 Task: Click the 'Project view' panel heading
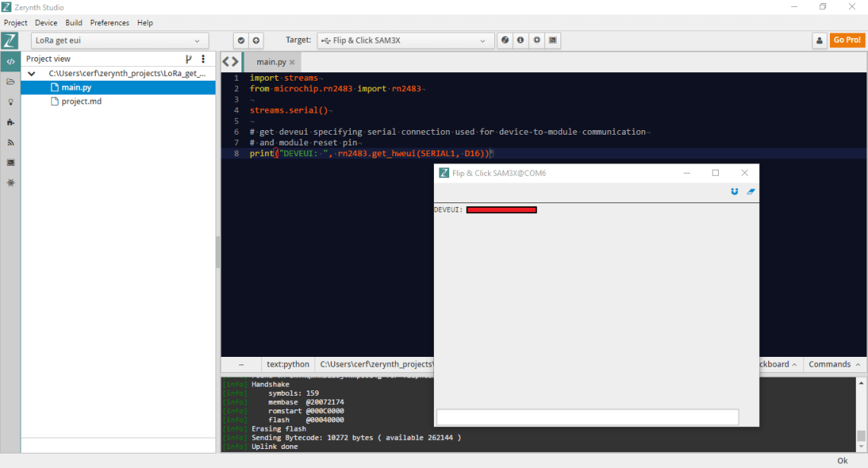[x=48, y=59]
